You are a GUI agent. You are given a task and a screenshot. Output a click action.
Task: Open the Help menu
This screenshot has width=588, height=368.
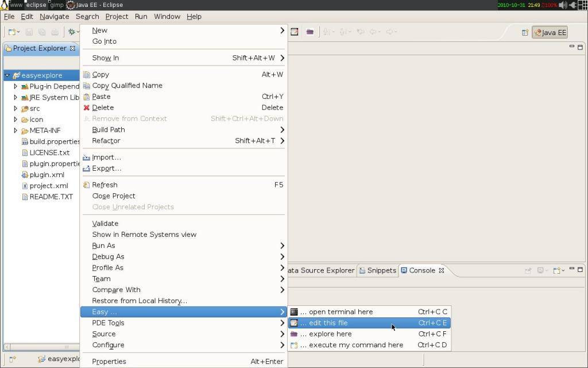(x=194, y=17)
